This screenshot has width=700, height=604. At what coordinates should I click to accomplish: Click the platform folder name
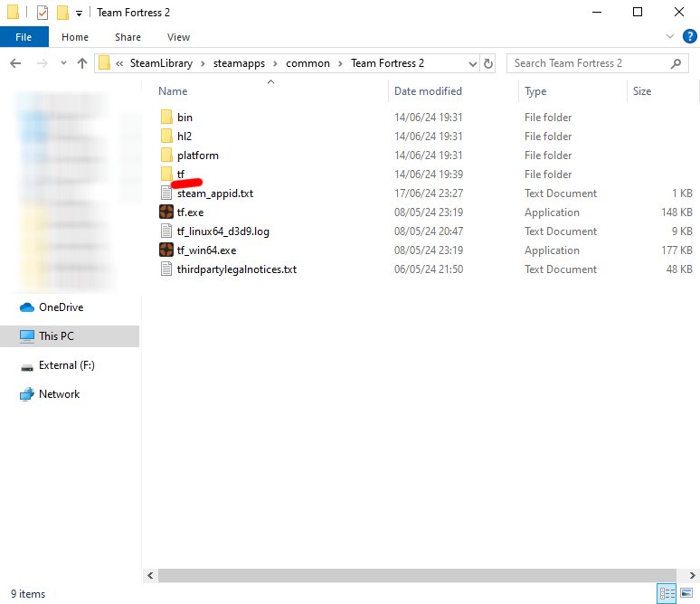click(x=198, y=156)
